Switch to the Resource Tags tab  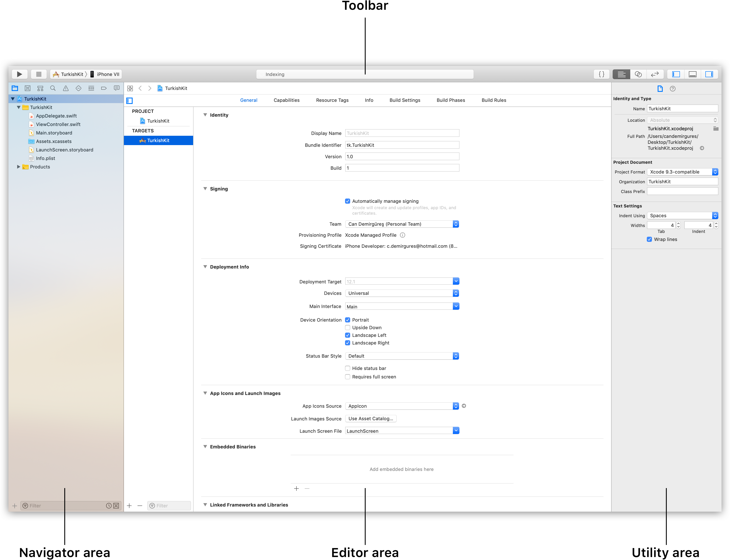332,100
